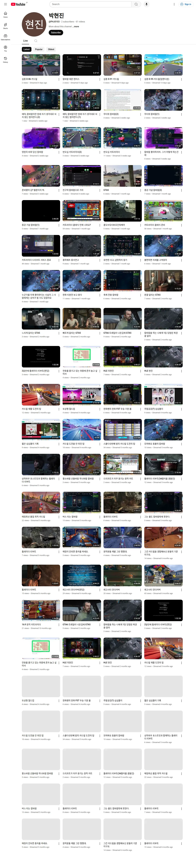Open title 16:9 원작 카트라이더
The height and width of the screenshot is (868, 196).
(31, 624)
